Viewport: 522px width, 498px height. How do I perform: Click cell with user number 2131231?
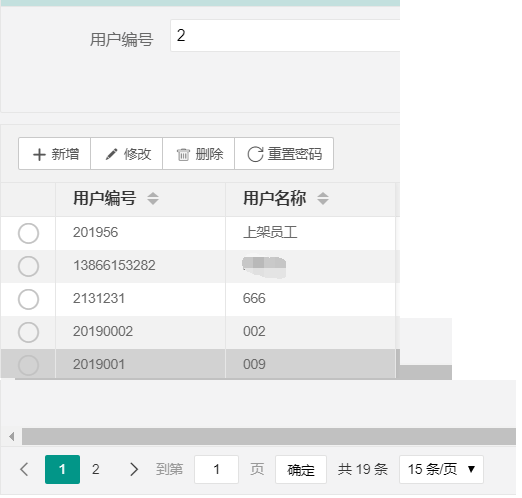pos(141,300)
